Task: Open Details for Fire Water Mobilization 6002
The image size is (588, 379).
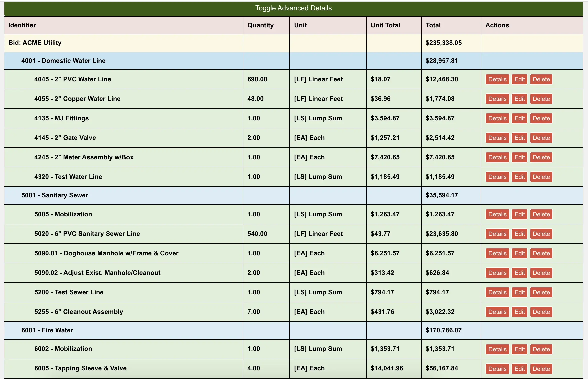Action: point(497,349)
